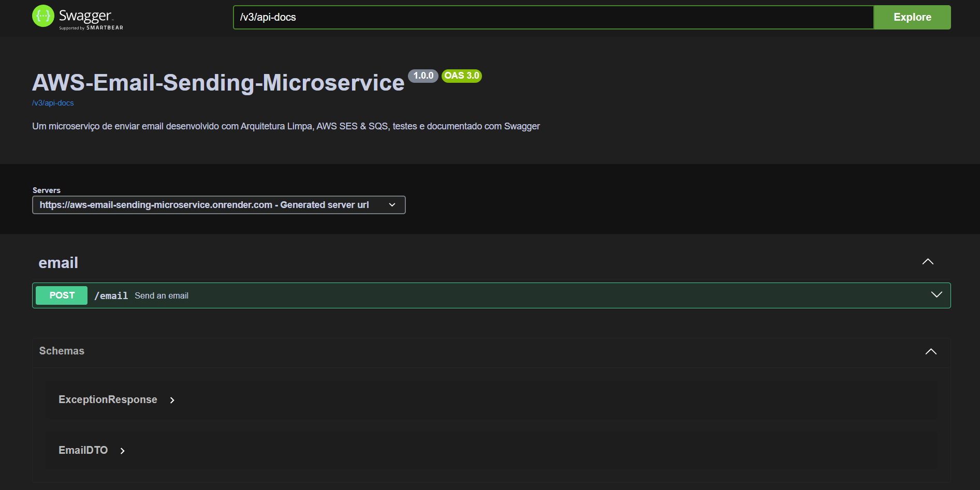
Task: Click the 'Send an email' summary text
Action: tap(162, 295)
